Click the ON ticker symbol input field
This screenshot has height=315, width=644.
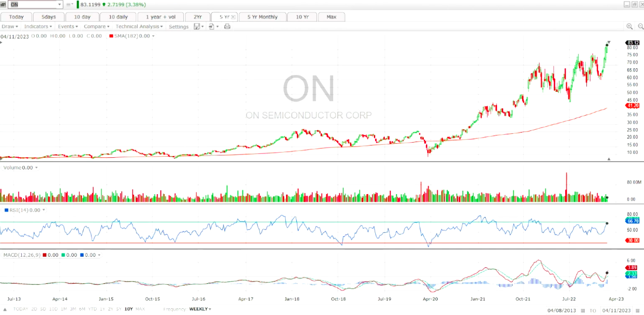(x=32, y=4)
